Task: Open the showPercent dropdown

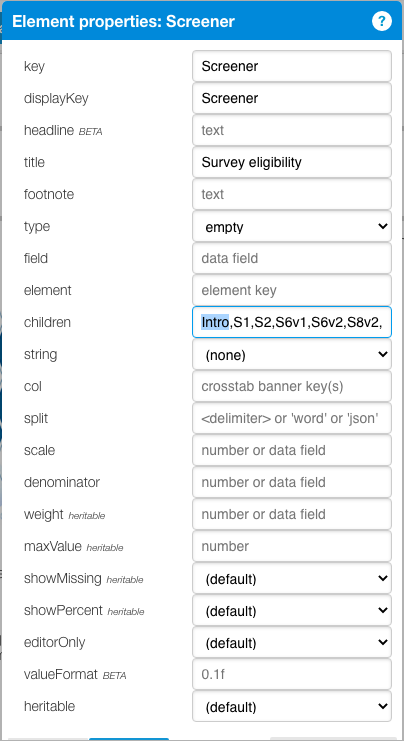Action: (x=292, y=611)
